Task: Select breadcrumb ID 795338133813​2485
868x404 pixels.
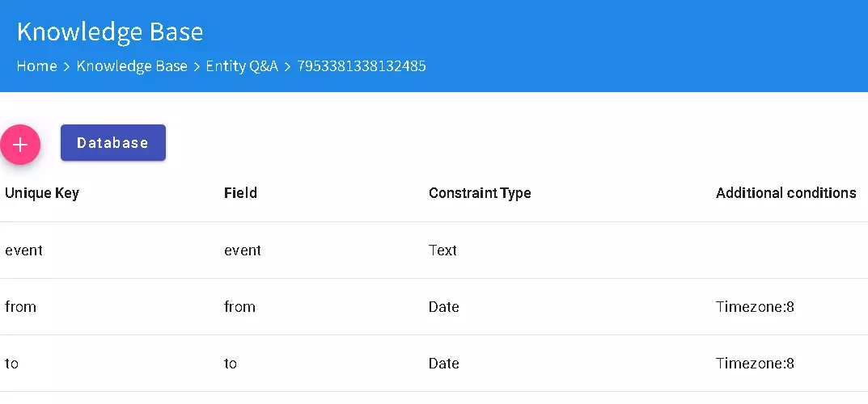Action: 362,66
